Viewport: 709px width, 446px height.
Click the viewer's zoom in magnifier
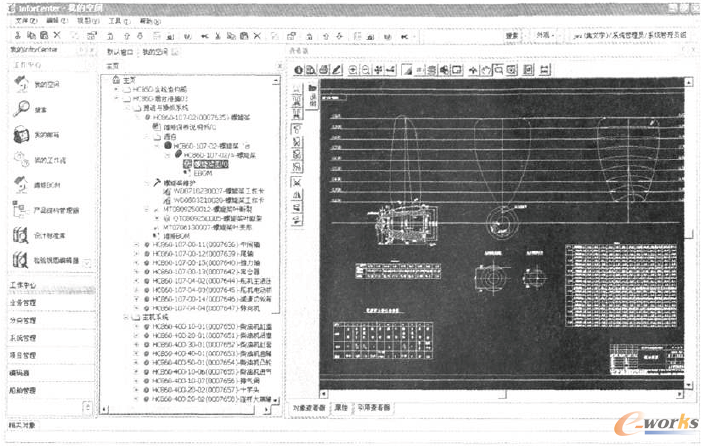pyautogui.click(x=353, y=70)
